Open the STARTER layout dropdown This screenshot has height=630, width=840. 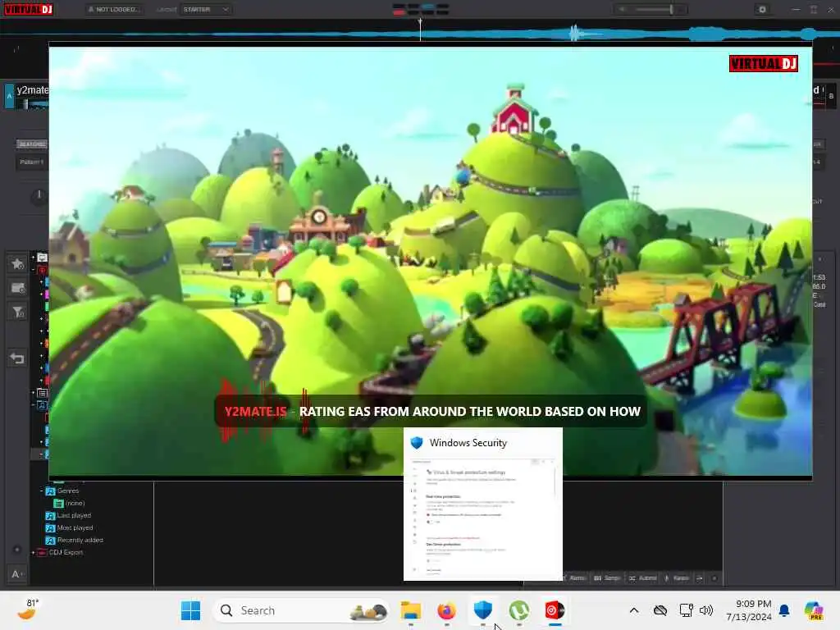click(x=206, y=9)
